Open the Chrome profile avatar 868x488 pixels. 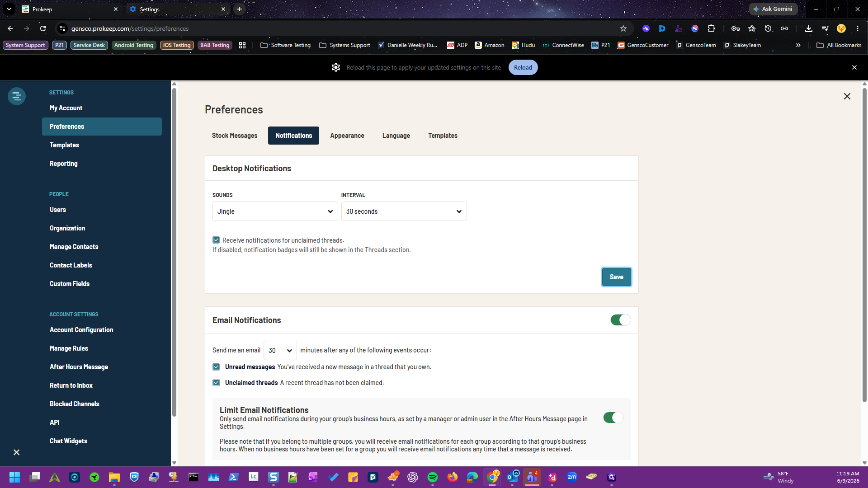point(841,28)
